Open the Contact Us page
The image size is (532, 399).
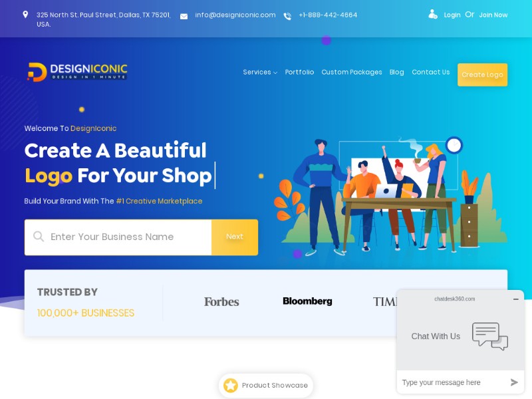pyautogui.click(x=430, y=72)
